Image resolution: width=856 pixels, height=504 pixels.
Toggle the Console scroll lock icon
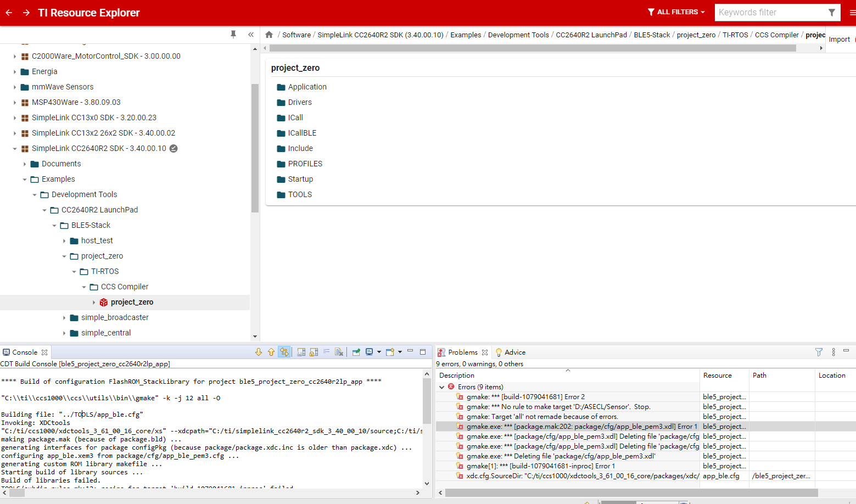point(314,352)
